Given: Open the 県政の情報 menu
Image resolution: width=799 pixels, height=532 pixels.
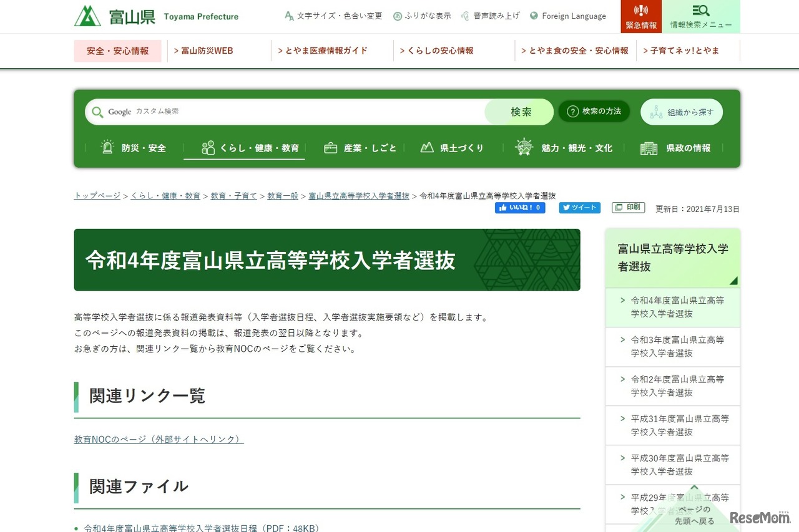Looking at the screenshot, I should [x=676, y=148].
